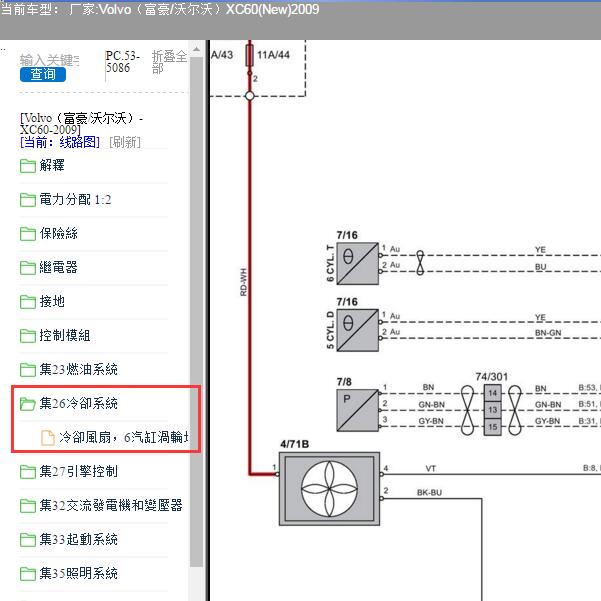
Task: Focus the 输入关键字 keyword input field
Action: [50, 60]
